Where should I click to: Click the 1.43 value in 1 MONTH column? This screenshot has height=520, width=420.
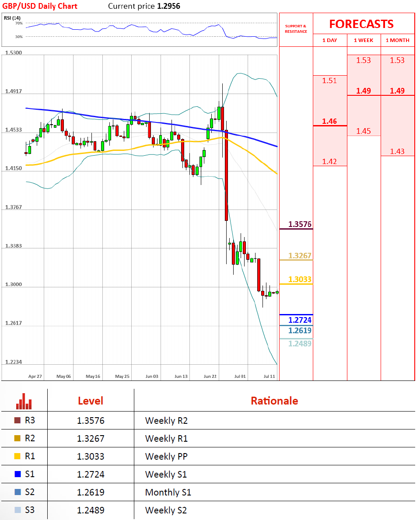point(397,152)
